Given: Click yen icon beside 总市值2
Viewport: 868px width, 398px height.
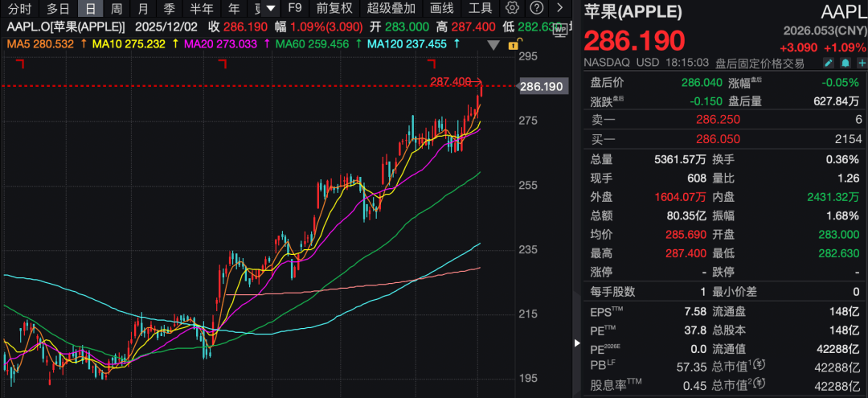Looking at the screenshot, I should click(760, 383).
